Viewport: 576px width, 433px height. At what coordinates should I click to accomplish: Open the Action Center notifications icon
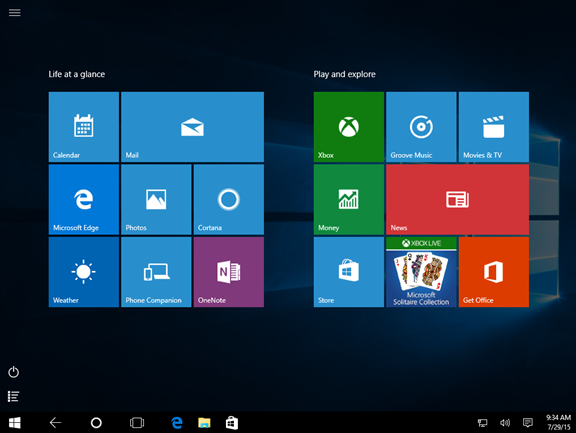pos(528,423)
